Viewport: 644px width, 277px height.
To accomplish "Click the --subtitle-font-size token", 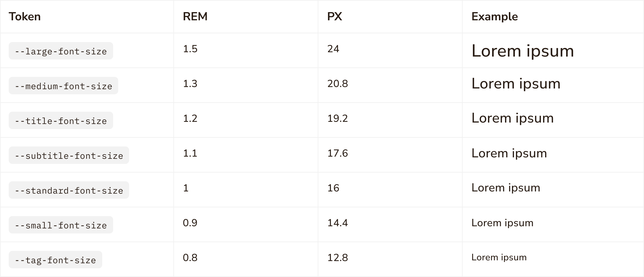I will pos(69,155).
